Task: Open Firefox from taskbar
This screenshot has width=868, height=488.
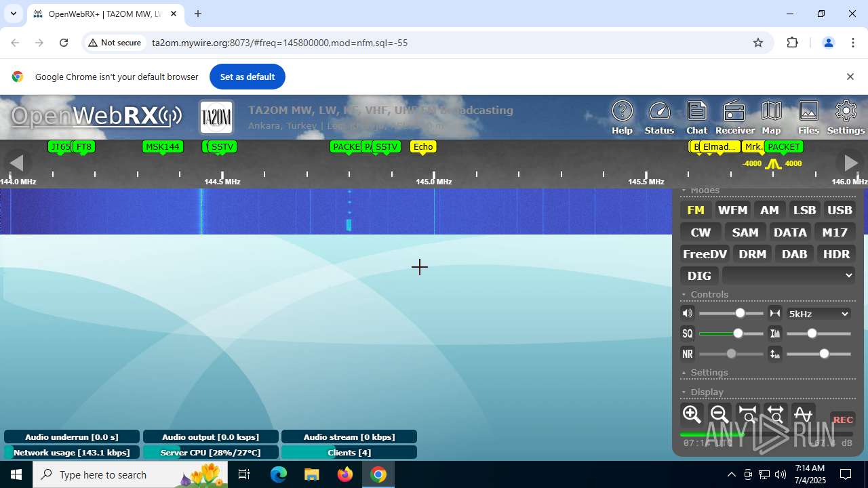Action: tap(345, 474)
